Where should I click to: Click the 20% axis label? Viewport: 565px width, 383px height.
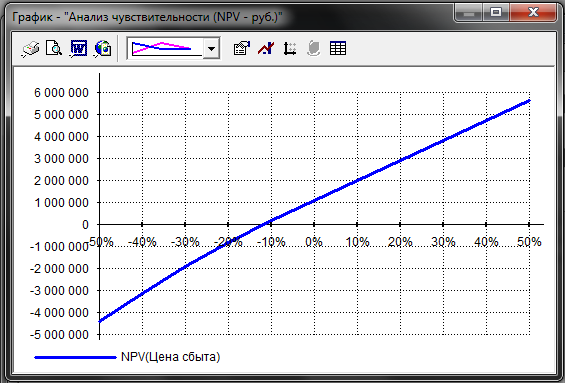point(400,241)
